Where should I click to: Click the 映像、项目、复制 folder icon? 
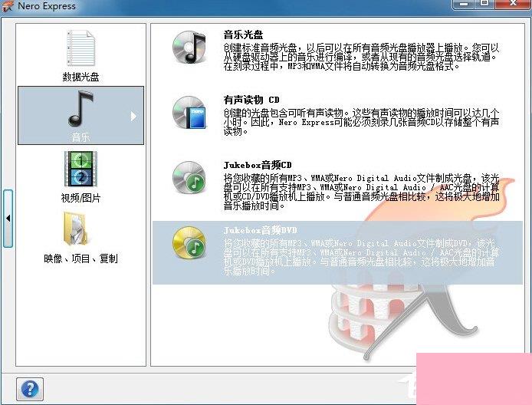point(75,229)
